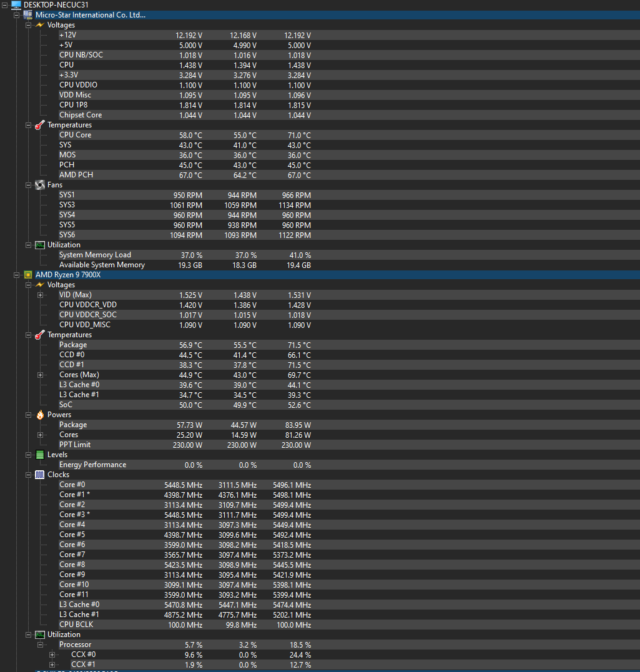This screenshot has height=672, width=640.
Task: Select the AMD Ryzen 9 7900X row
Action: click(337, 275)
